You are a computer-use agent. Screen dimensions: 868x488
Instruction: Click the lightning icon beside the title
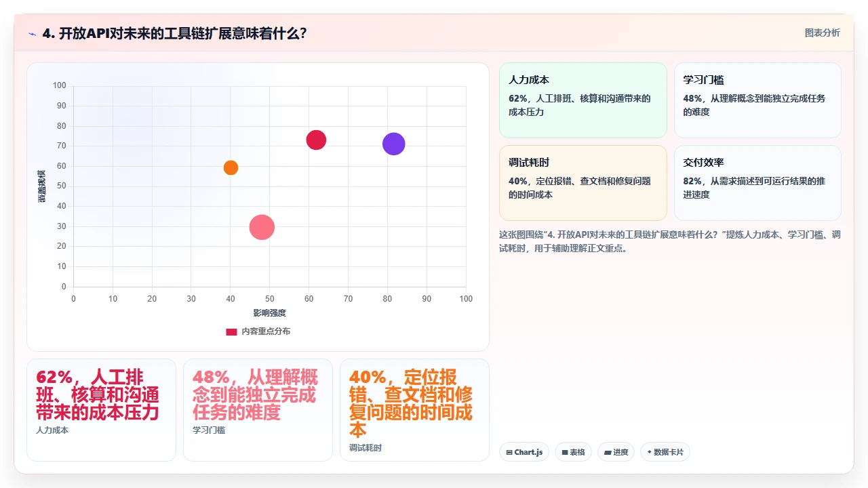(33, 34)
